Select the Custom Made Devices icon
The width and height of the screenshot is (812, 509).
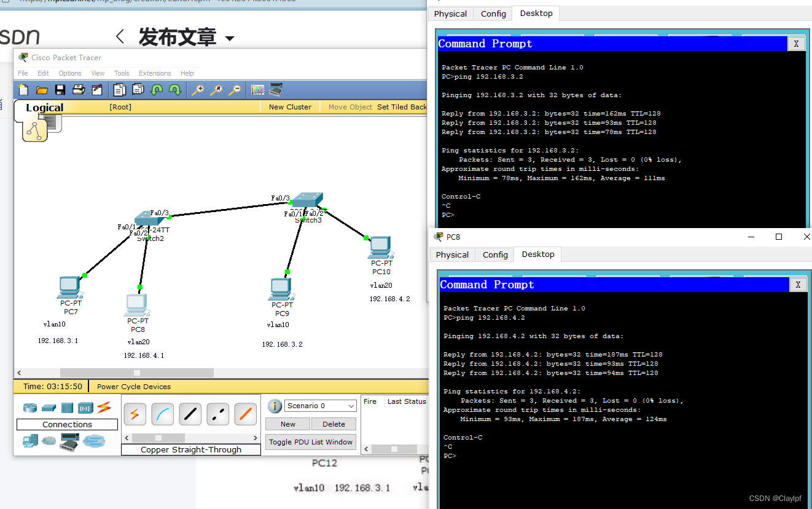[69, 442]
